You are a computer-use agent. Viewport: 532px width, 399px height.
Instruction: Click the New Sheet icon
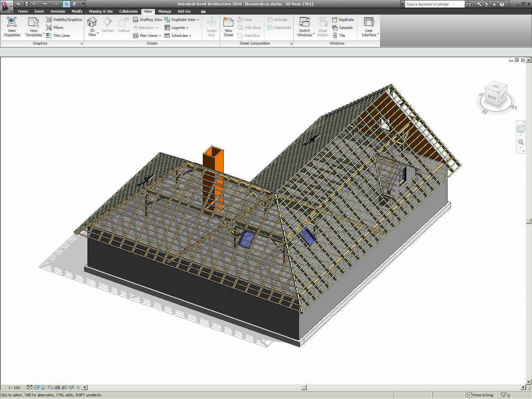(x=228, y=27)
